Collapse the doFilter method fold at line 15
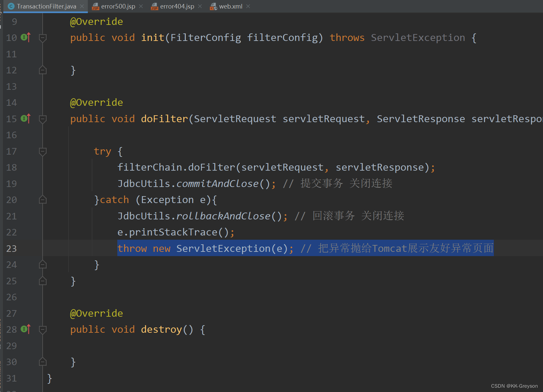The width and height of the screenshot is (543, 392). tap(43, 119)
